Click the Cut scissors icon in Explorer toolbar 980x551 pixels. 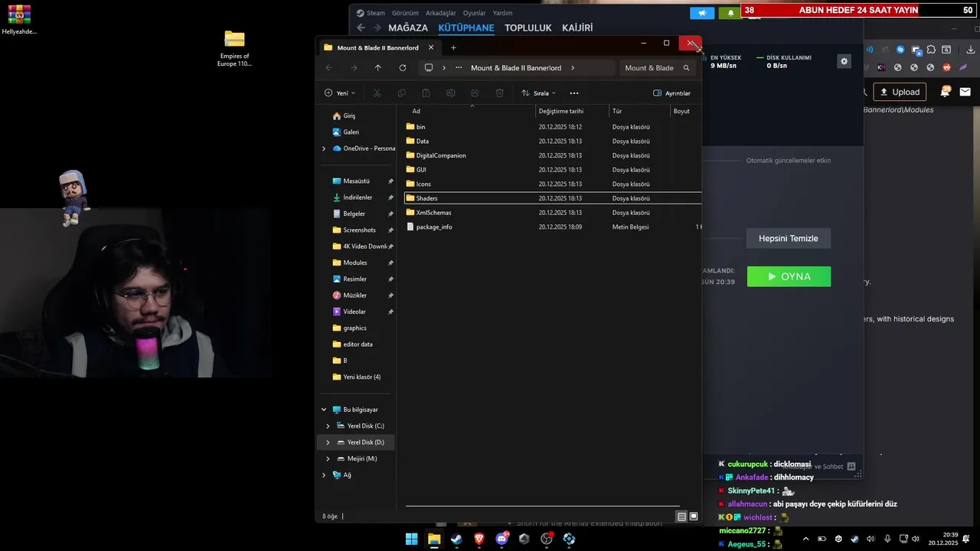coord(377,93)
